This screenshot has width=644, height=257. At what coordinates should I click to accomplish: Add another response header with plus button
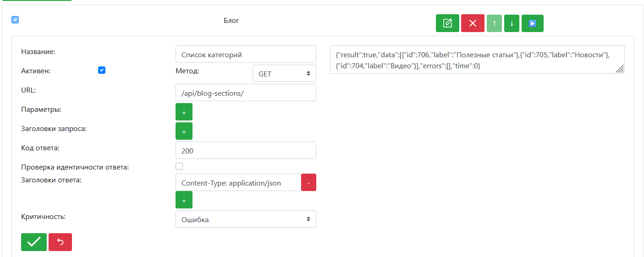click(184, 200)
